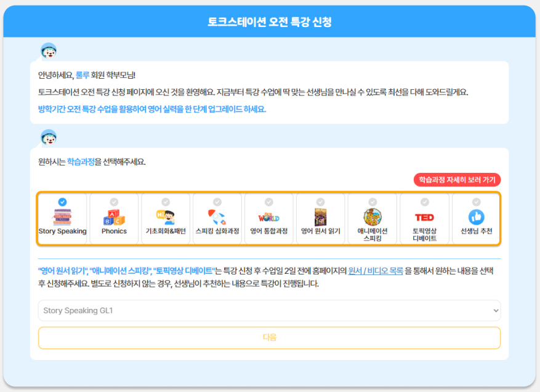Click the 토크스테이션 오전 특강 신청 header title
This screenshot has width=540, height=392.
click(270, 22)
